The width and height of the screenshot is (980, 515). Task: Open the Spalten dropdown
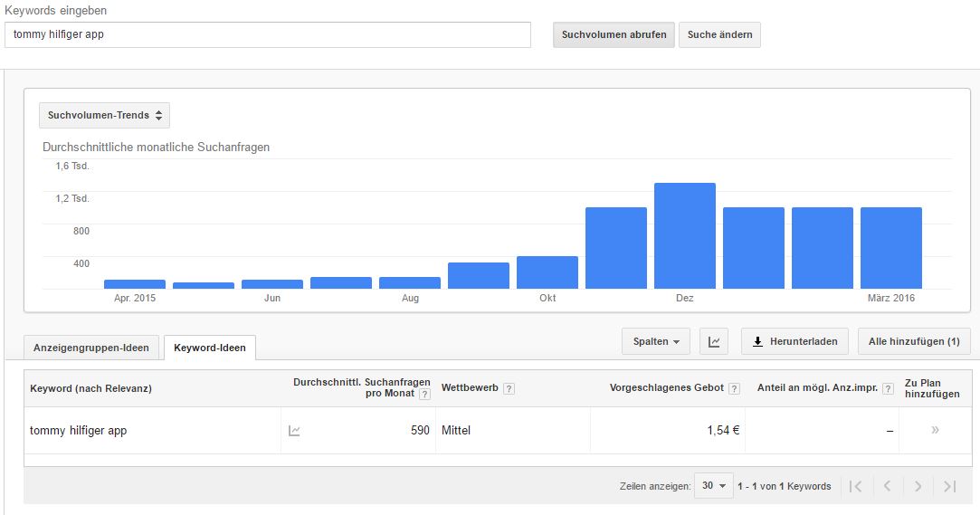click(x=656, y=341)
